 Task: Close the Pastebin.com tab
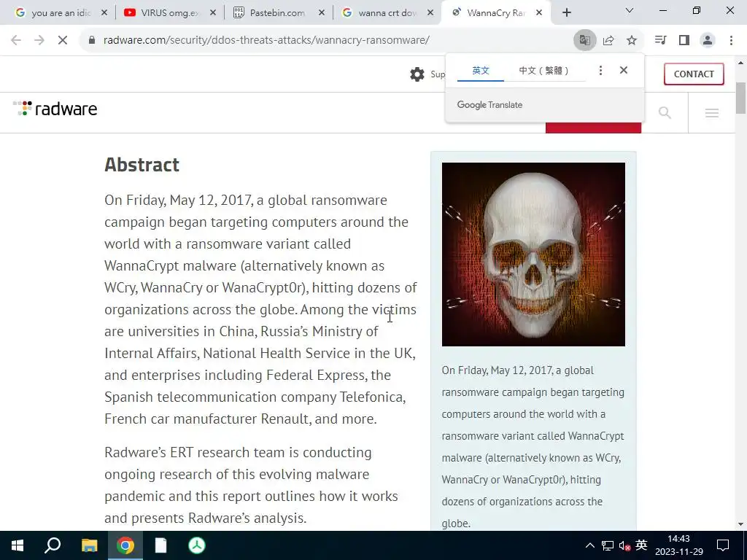pos(322,13)
